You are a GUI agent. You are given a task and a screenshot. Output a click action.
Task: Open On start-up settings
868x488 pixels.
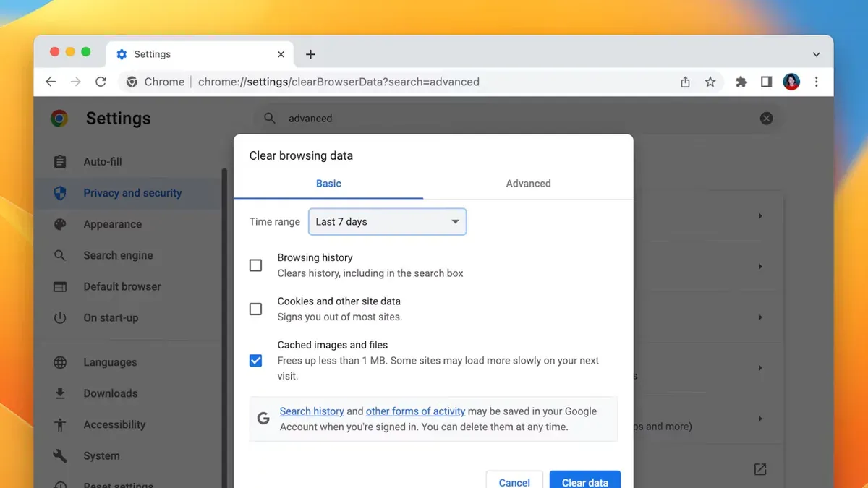[111, 317]
